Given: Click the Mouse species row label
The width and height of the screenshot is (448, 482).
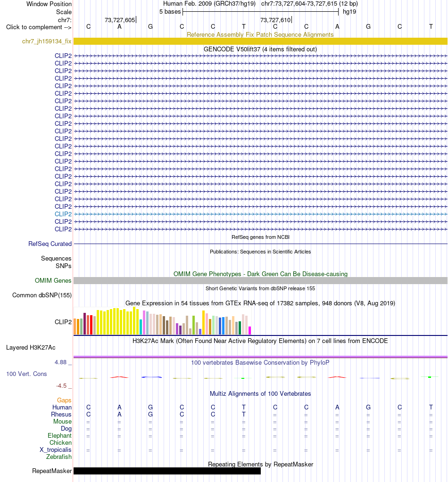Looking at the screenshot, I should (x=62, y=421).
